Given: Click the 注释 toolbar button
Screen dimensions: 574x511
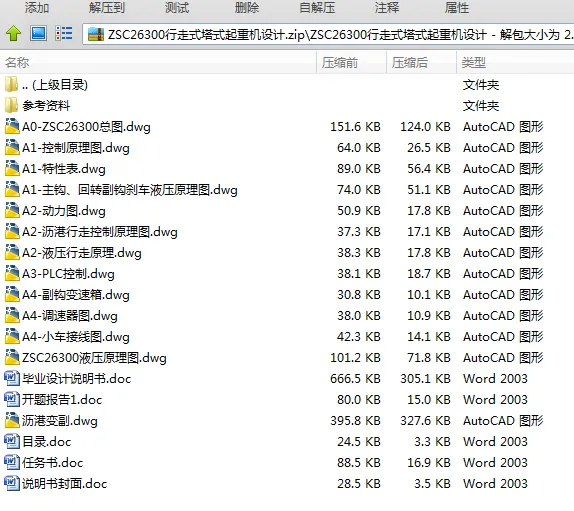Looking at the screenshot, I should tap(387, 7).
